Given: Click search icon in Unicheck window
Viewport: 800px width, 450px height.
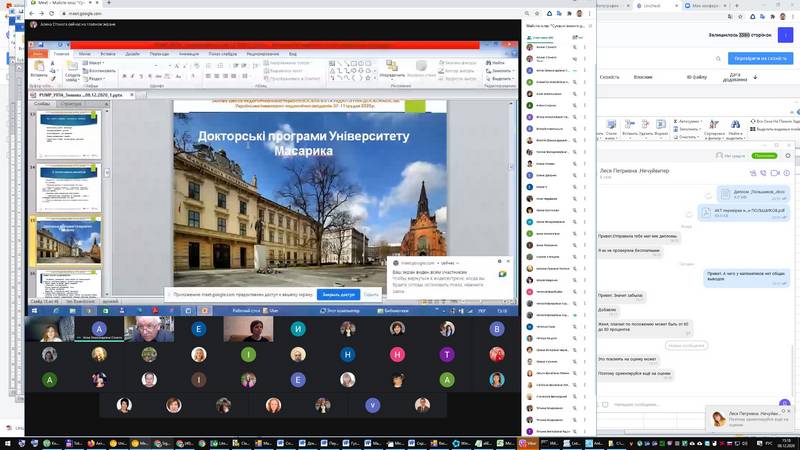Looking at the screenshot, I should pos(718,59).
